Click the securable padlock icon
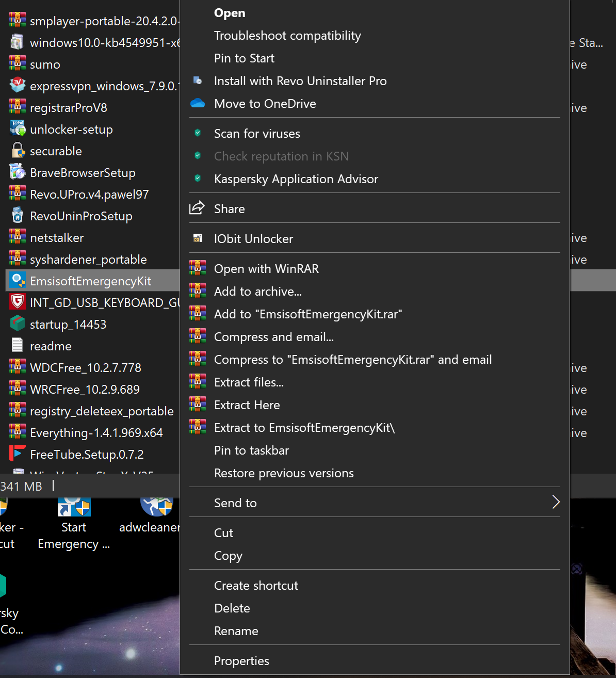This screenshot has height=678, width=616. click(x=18, y=150)
